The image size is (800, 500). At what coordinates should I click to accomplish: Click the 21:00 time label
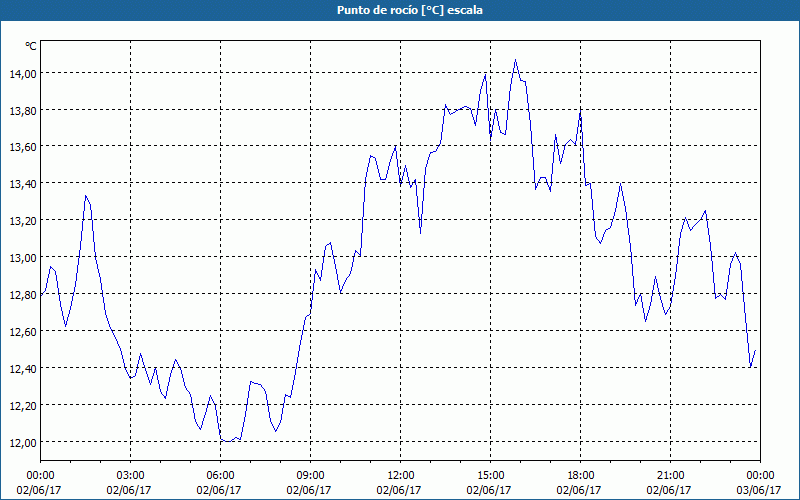(x=670, y=476)
